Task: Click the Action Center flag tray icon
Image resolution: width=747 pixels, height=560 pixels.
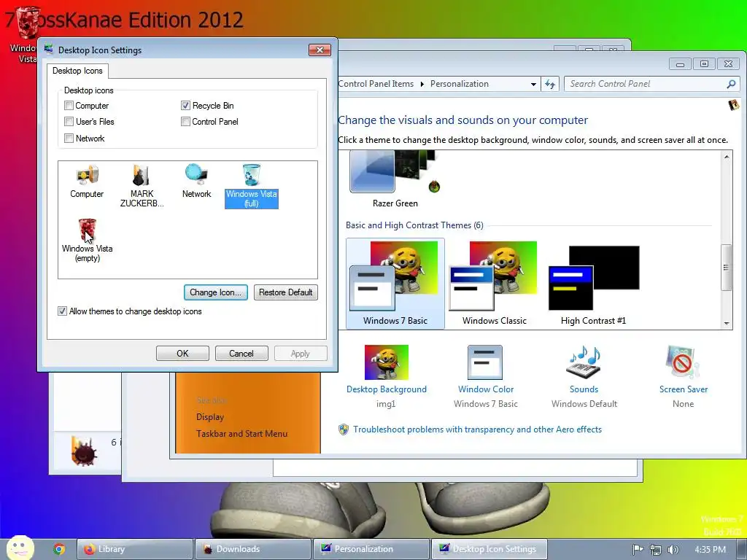Action: pyautogui.click(x=638, y=550)
